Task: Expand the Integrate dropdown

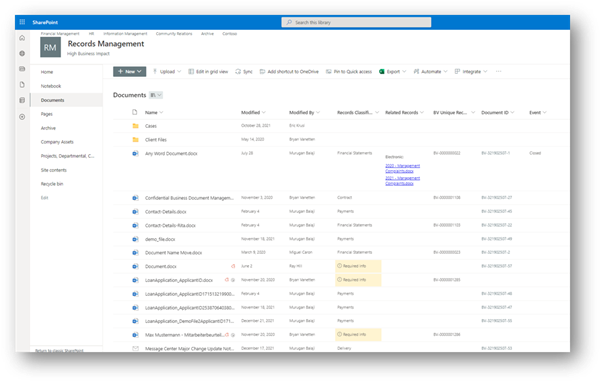Action: coord(485,72)
